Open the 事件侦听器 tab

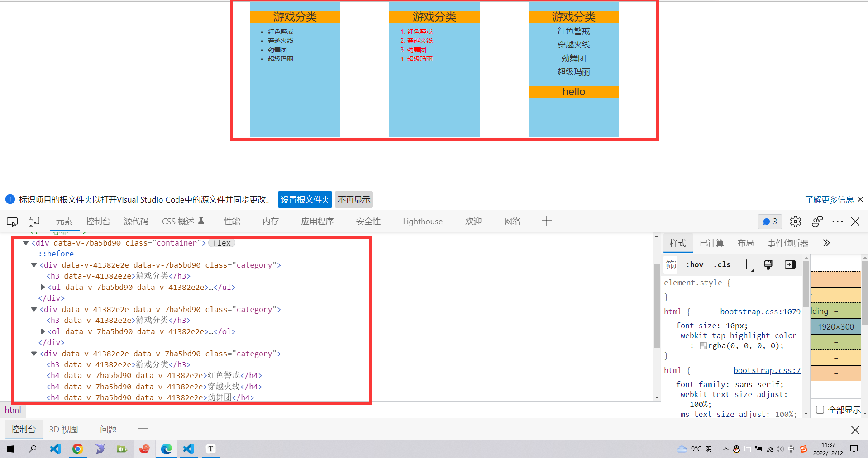coord(788,243)
